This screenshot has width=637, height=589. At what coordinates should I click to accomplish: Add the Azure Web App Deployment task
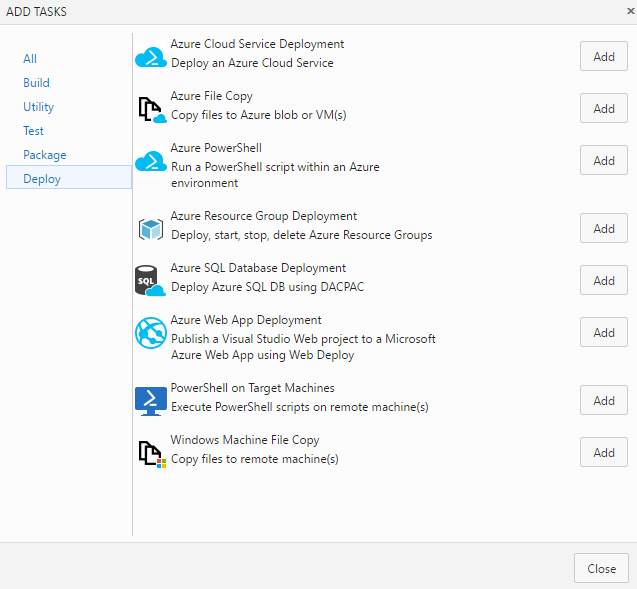pyautogui.click(x=604, y=332)
